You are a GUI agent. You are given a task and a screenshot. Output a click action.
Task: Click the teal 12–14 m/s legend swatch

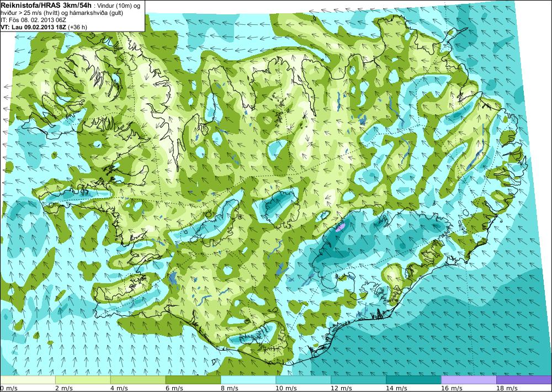click(358, 380)
